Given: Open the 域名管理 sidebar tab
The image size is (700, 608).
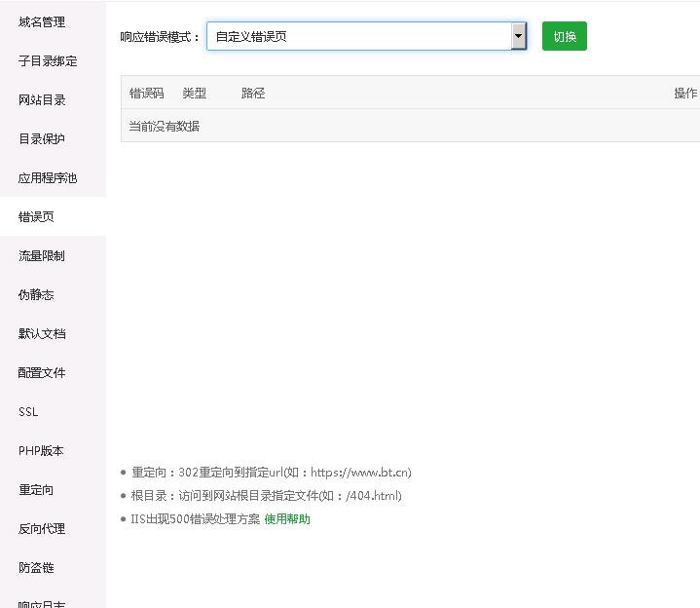Looking at the screenshot, I should (x=42, y=21).
